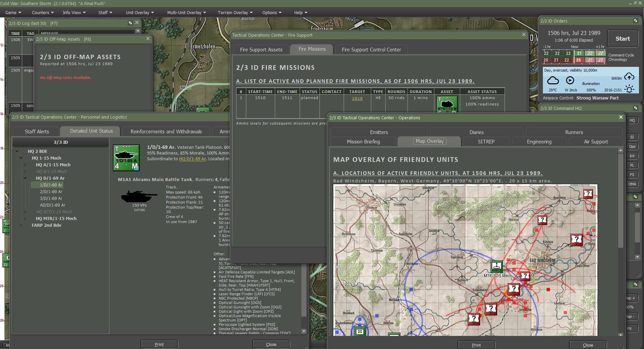Open the Staff Alerts tab
Image resolution: width=644 pixels, height=349 pixels.
pyautogui.click(x=37, y=131)
